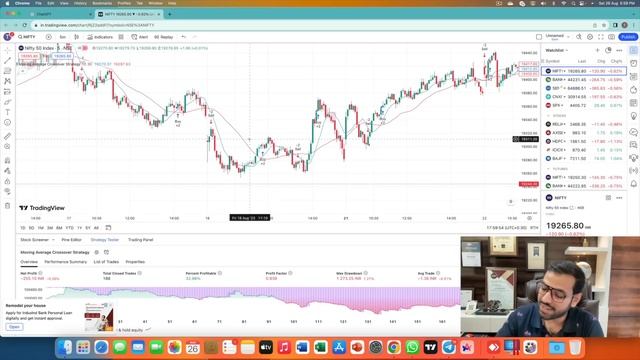The image size is (640, 360).
Task: Switch to the Pine Editor tab
Action: tap(71, 240)
